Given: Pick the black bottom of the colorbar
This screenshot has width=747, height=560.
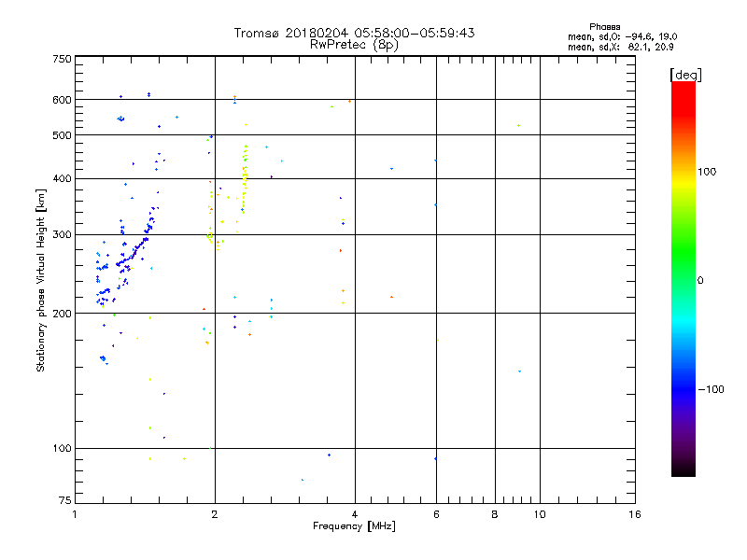Looking at the screenshot, I should [683, 471].
